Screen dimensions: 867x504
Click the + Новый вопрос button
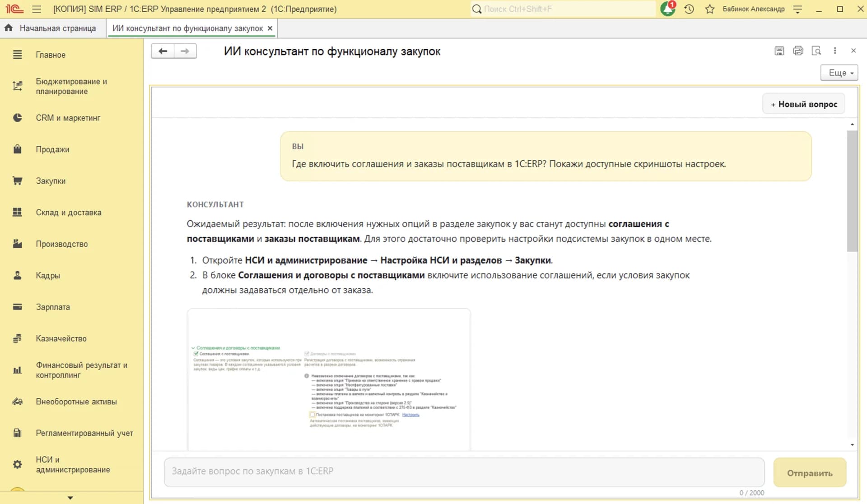tap(804, 104)
